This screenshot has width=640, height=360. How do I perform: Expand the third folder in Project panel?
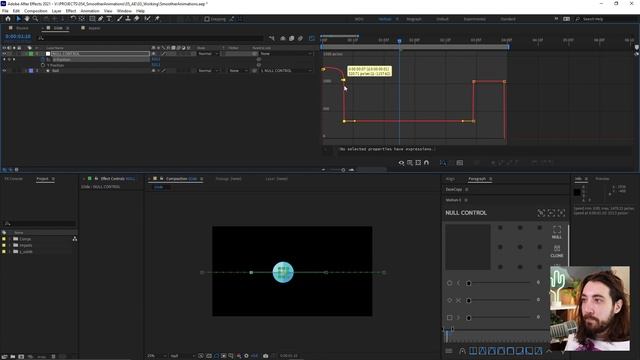click(9, 252)
